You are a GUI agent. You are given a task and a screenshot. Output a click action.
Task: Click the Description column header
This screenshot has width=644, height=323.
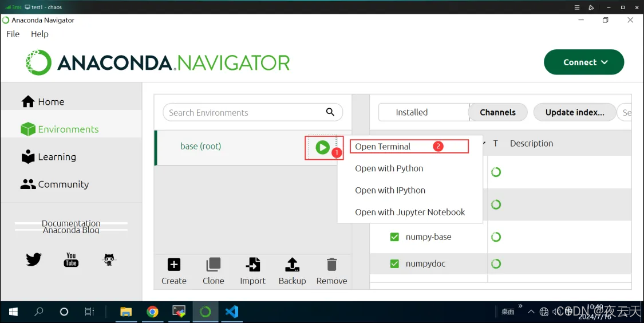(x=531, y=143)
